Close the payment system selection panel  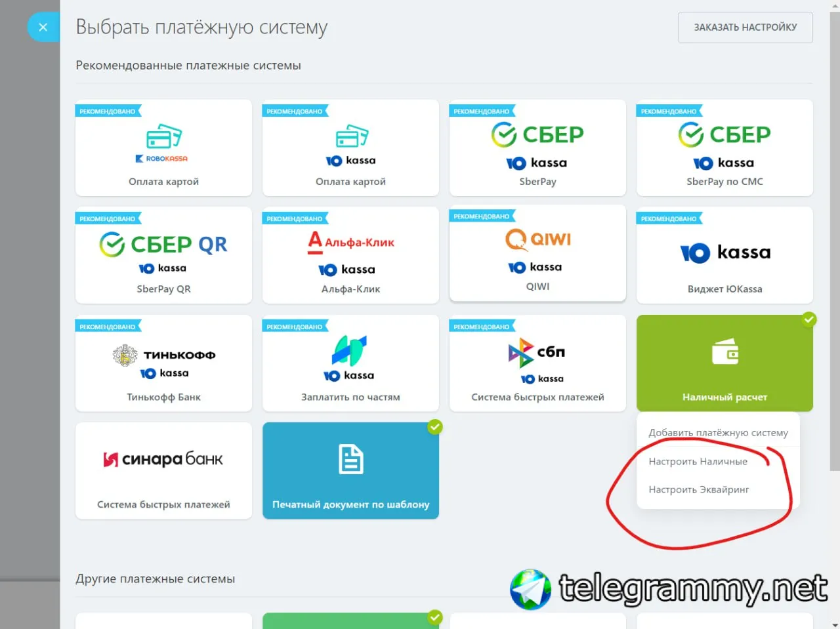(x=43, y=28)
